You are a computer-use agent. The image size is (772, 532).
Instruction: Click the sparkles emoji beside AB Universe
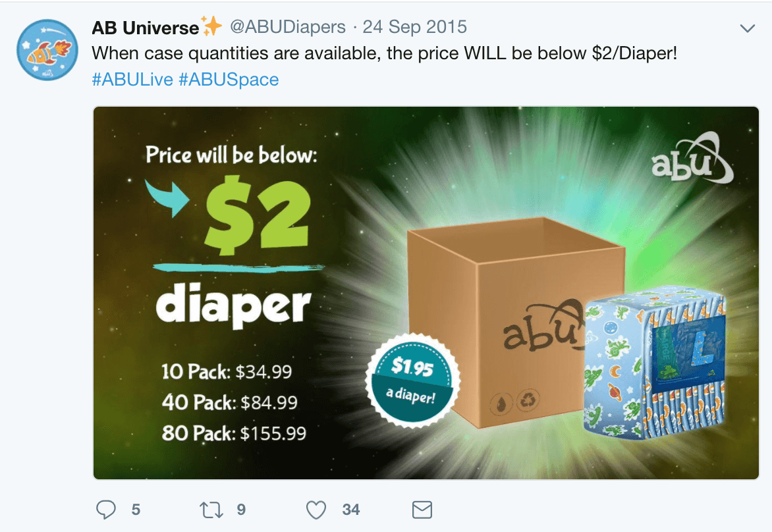[211, 26]
